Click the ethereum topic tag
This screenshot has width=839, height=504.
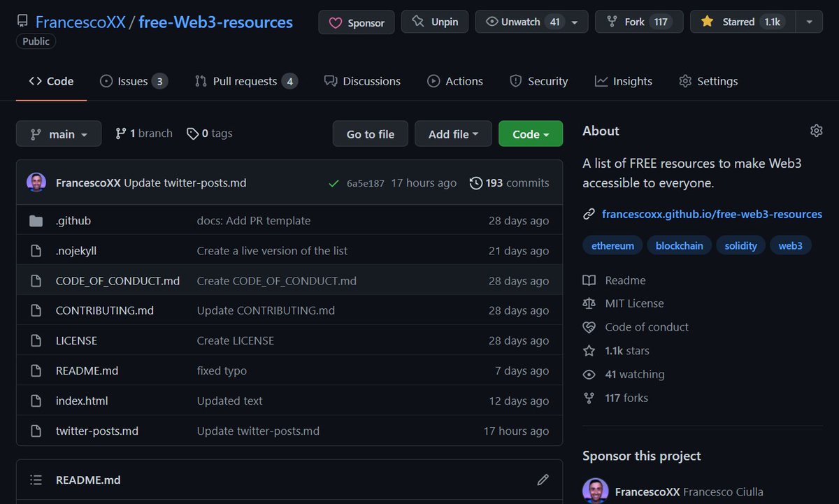pos(612,246)
